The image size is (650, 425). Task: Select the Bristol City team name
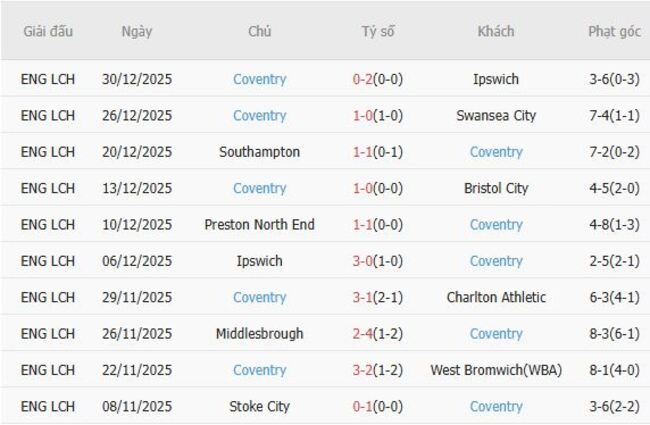point(496,189)
